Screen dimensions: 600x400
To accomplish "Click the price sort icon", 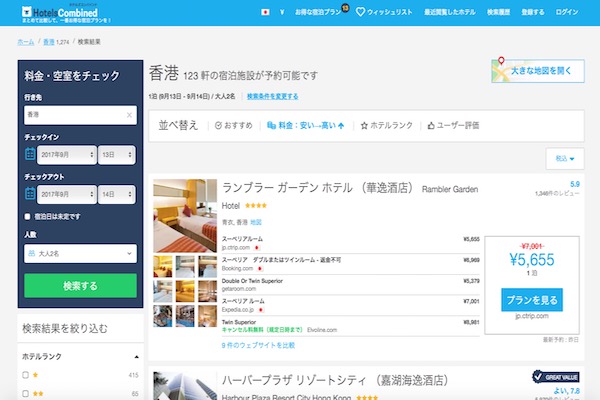I will (271, 125).
